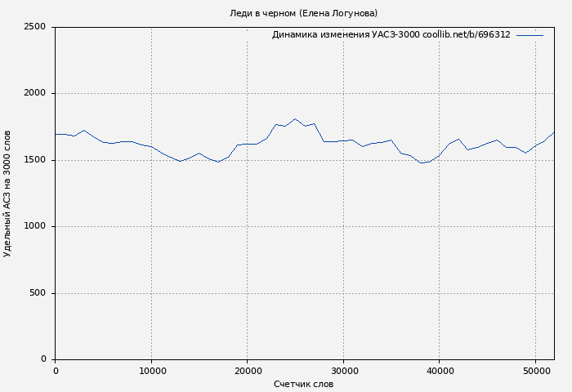This screenshot has width=572, height=392.
Task: Click the 30000 tick label on the x-axis
Action: 343,371
